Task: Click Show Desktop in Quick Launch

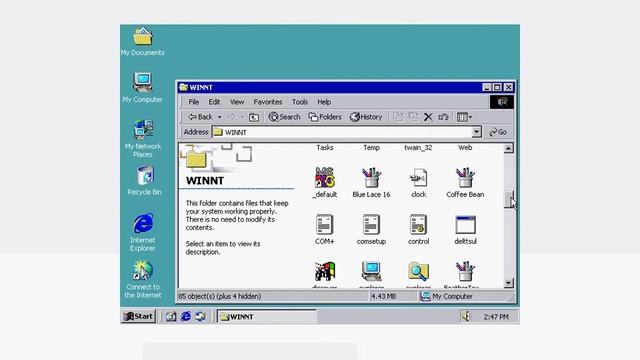Action: (x=171, y=316)
